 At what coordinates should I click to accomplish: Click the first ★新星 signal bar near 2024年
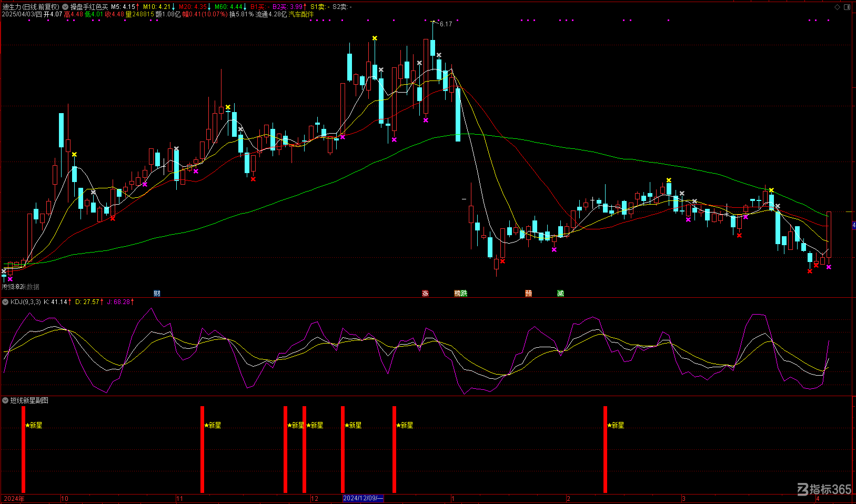[x=23, y=450]
